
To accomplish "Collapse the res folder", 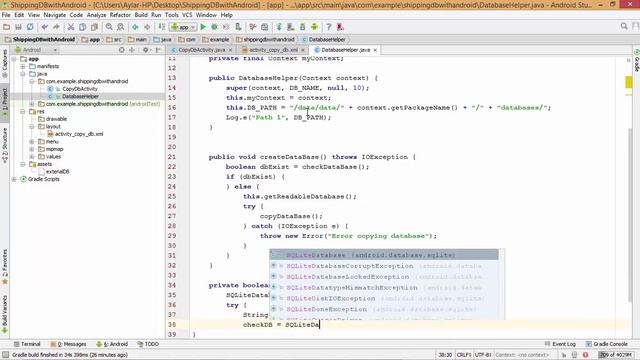I will click(x=23, y=111).
